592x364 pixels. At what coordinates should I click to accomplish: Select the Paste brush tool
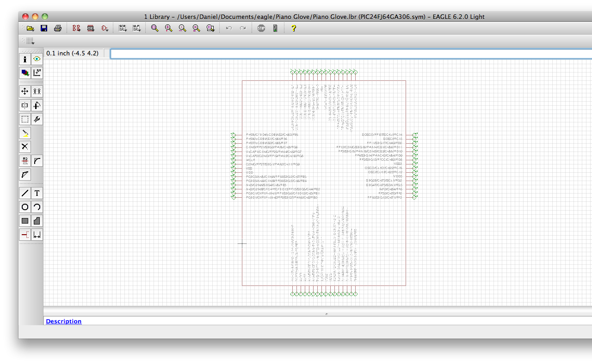pos(25,133)
